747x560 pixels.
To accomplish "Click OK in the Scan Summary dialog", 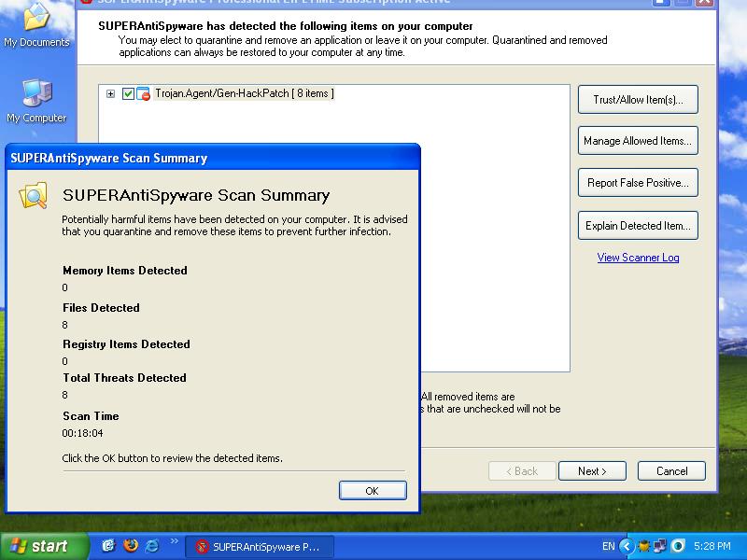I will click(x=373, y=491).
